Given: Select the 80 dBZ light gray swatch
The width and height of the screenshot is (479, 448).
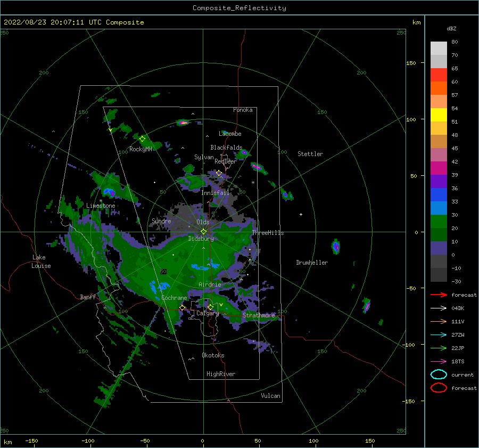Looking at the screenshot, I should pos(439,48).
